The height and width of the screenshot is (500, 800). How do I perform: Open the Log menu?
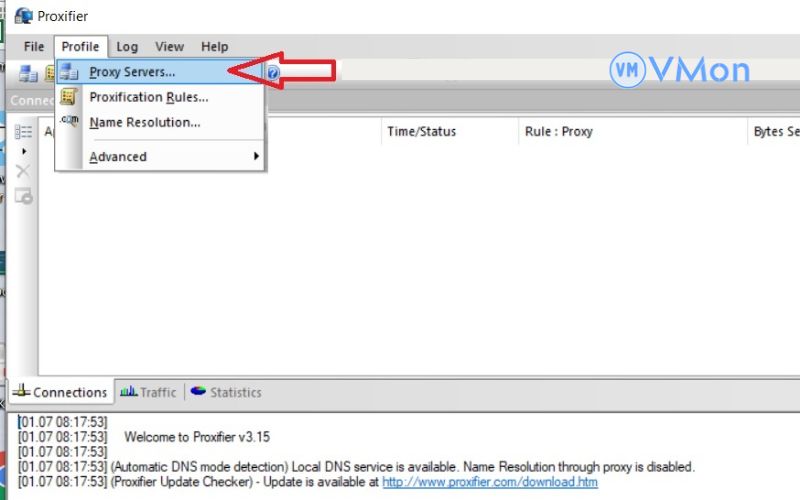pyautogui.click(x=127, y=46)
